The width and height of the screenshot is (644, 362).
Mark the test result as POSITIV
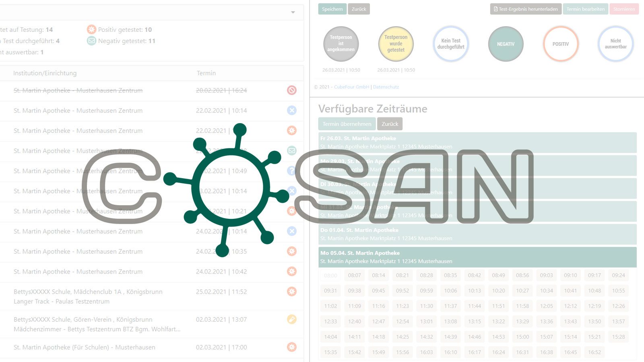click(561, 44)
